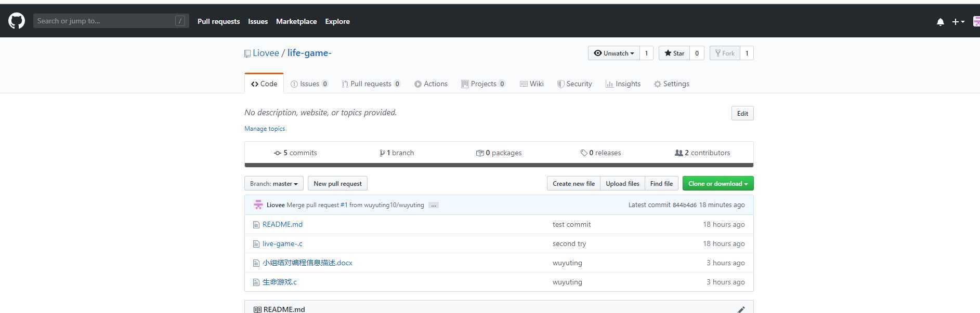Click the Upload files button

tap(622, 183)
